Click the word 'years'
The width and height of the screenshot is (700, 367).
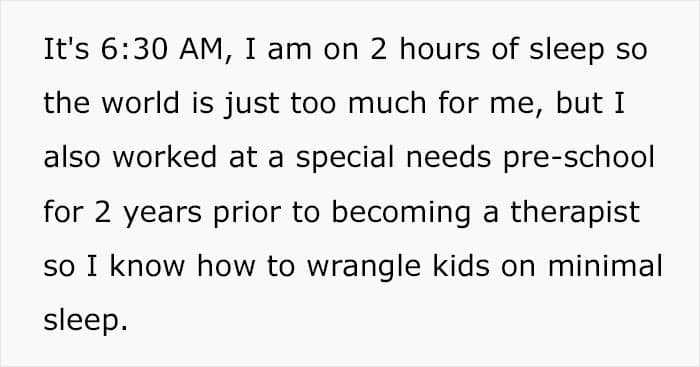point(162,213)
